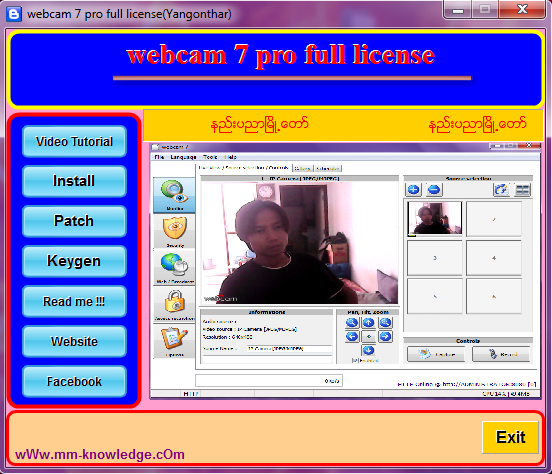Viewport: 552px width, 474px height.
Task: Open the Video Tutorial button
Action: (x=74, y=142)
